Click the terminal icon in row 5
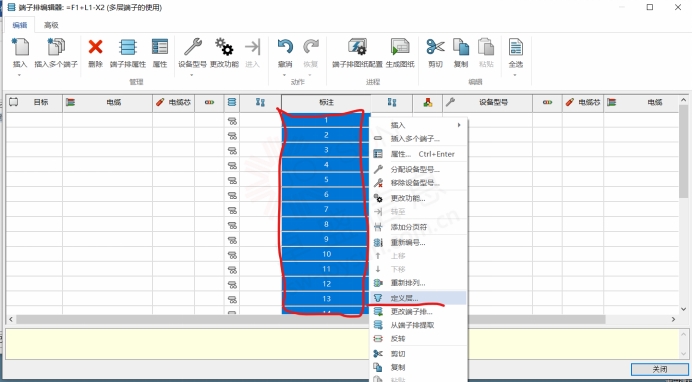693x382 pixels. pyautogui.click(x=232, y=180)
